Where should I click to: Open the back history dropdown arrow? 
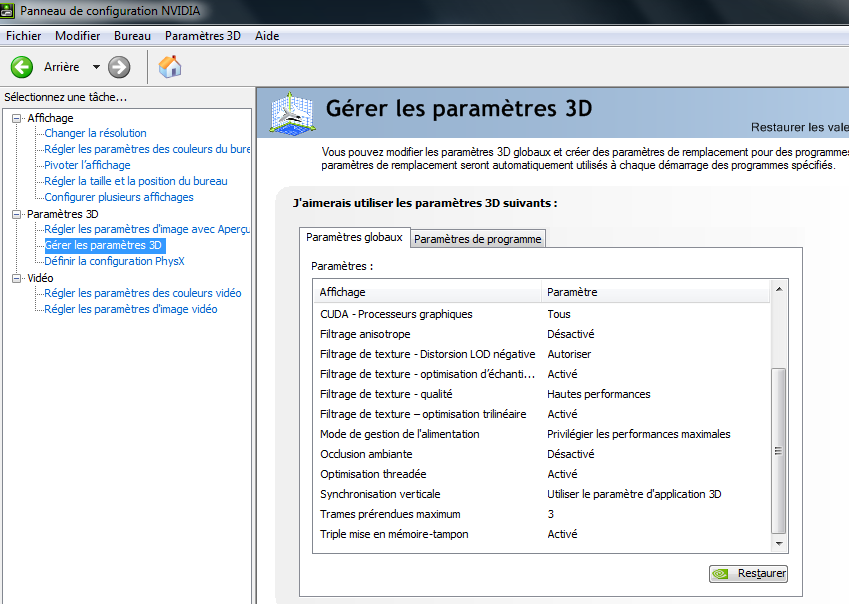tap(96, 67)
